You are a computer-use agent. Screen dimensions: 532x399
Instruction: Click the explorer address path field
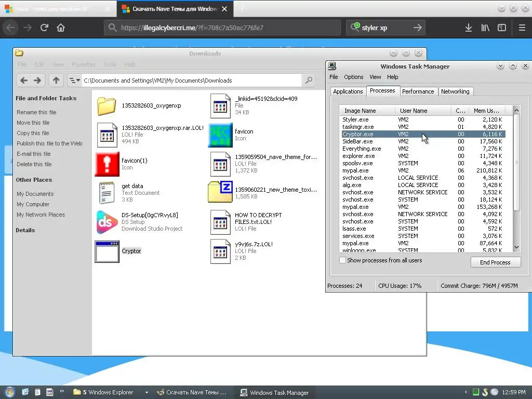pyautogui.click(x=192, y=81)
